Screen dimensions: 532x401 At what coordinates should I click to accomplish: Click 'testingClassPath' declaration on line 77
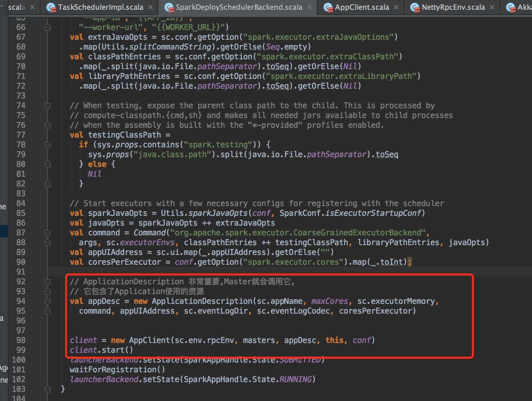click(x=124, y=135)
